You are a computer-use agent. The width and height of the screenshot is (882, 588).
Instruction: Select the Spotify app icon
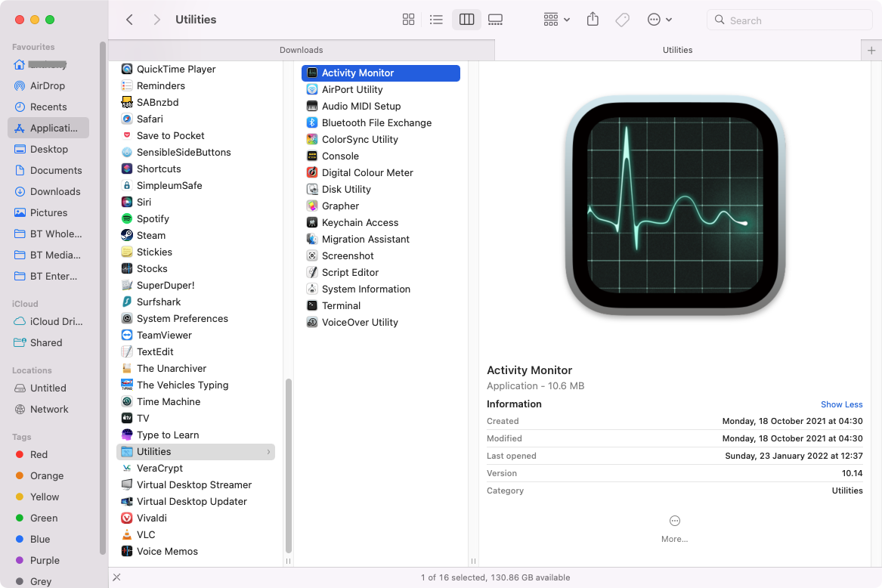click(127, 219)
